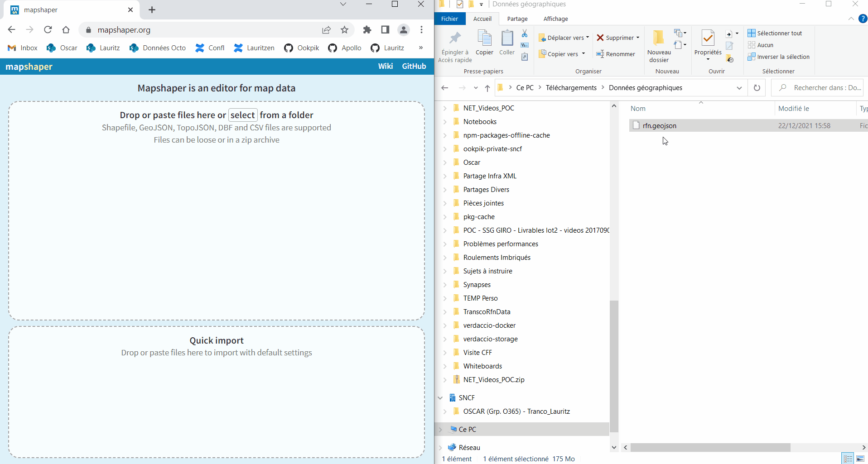Click the Copier icon in Presse-papiers group
Image resolution: width=868 pixels, height=464 pixels.
point(484,38)
